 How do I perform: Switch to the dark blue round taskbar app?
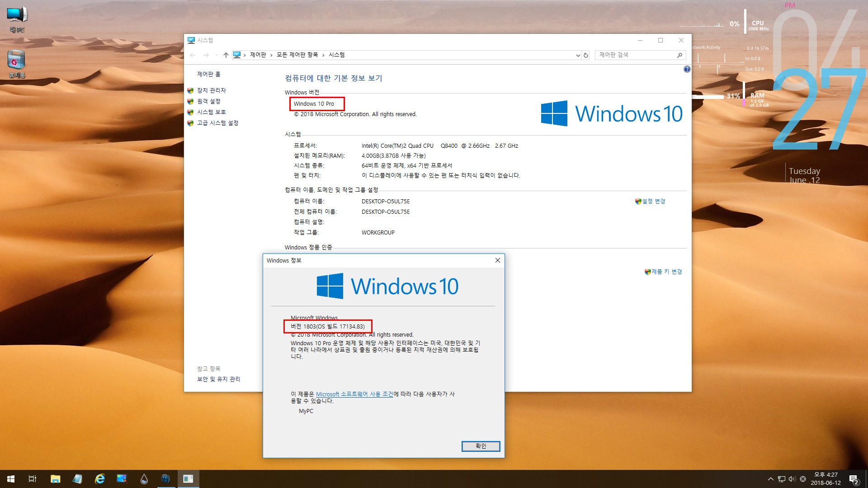pos(166,479)
